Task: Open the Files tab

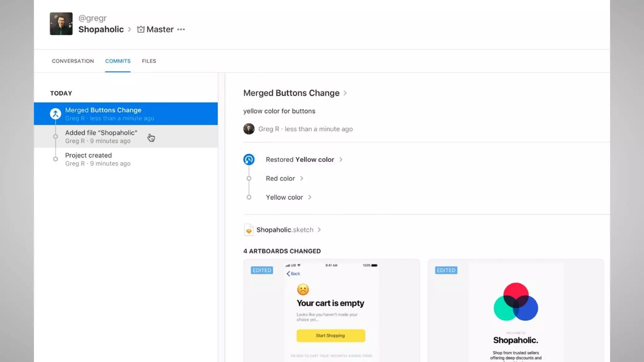Action: tap(149, 61)
